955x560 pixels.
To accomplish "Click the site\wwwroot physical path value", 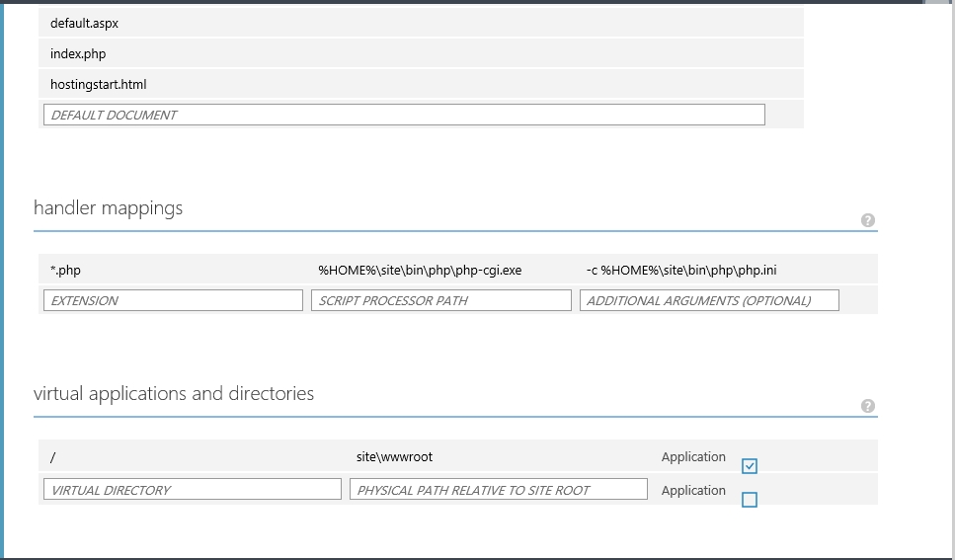I will click(x=394, y=457).
